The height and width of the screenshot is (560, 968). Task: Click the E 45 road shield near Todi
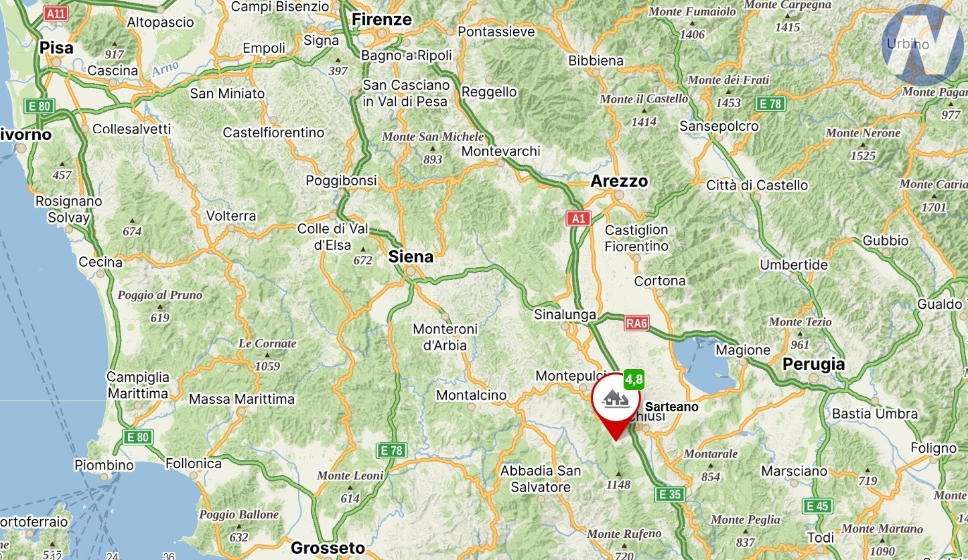tap(818, 506)
